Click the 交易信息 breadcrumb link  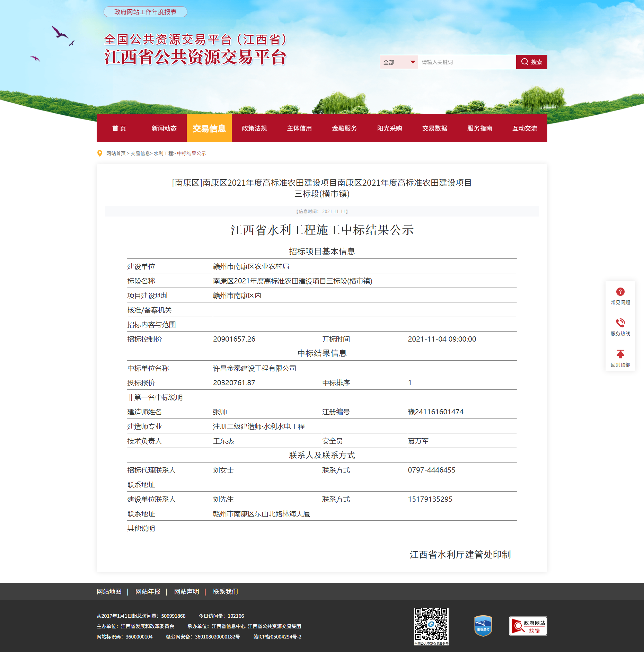(140, 153)
